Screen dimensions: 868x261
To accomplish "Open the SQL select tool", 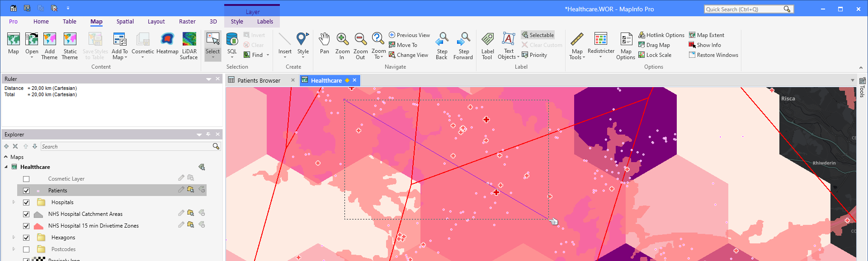I will coord(232,39).
